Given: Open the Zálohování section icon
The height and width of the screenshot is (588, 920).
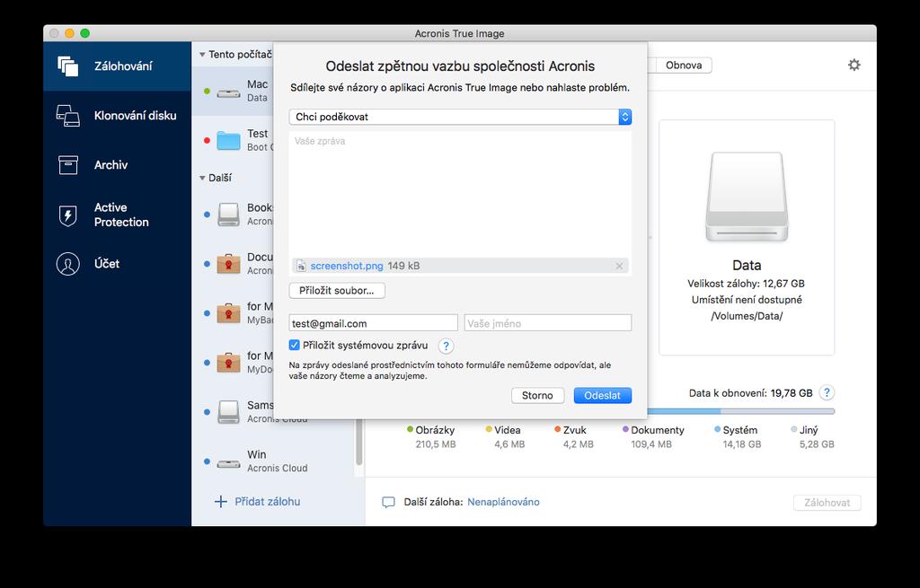Looking at the screenshot, I should tap(68, 66).
